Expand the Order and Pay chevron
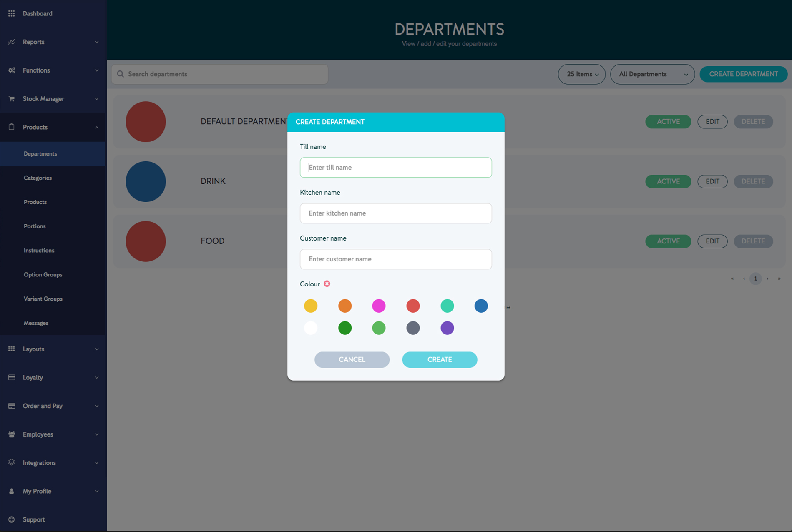This screenshot has width=792, height=532. [97, 406]
